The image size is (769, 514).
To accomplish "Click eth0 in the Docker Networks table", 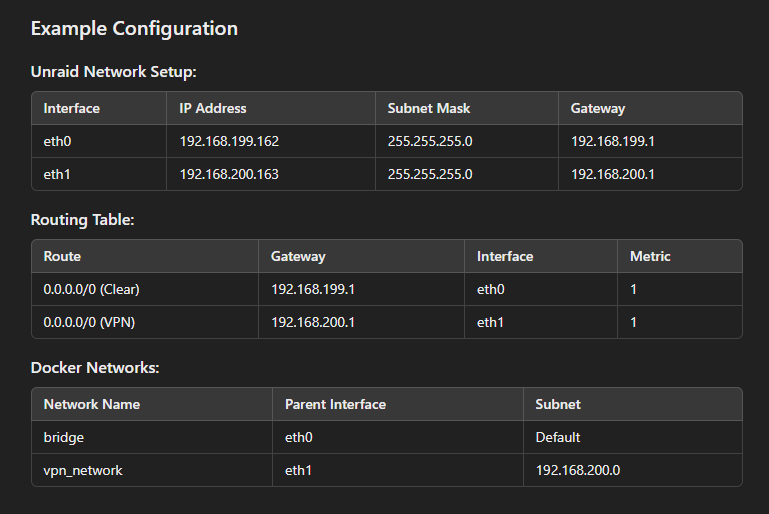I will click(299, 437).
